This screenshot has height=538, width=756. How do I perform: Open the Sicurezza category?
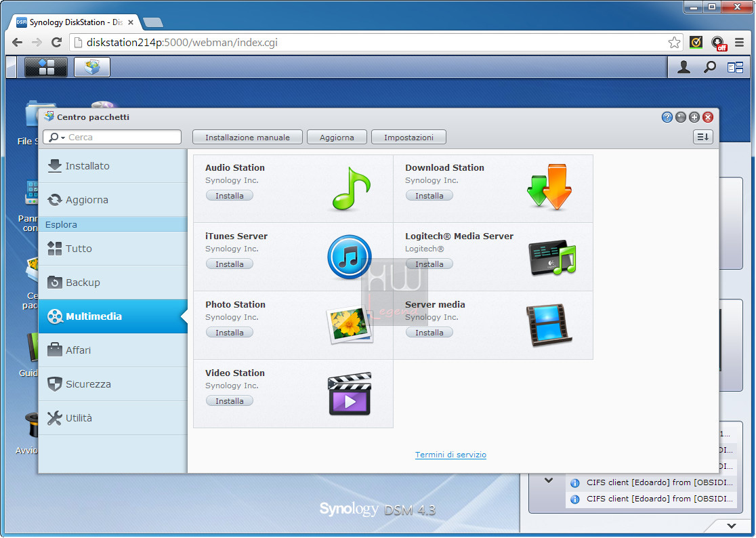pos(113,384)
